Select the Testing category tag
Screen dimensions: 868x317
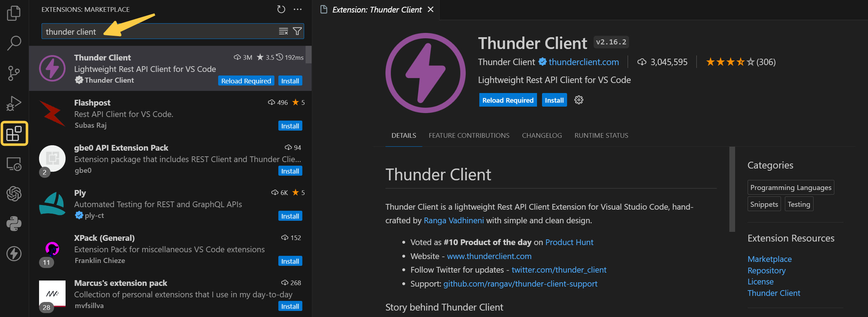(799, 204)
